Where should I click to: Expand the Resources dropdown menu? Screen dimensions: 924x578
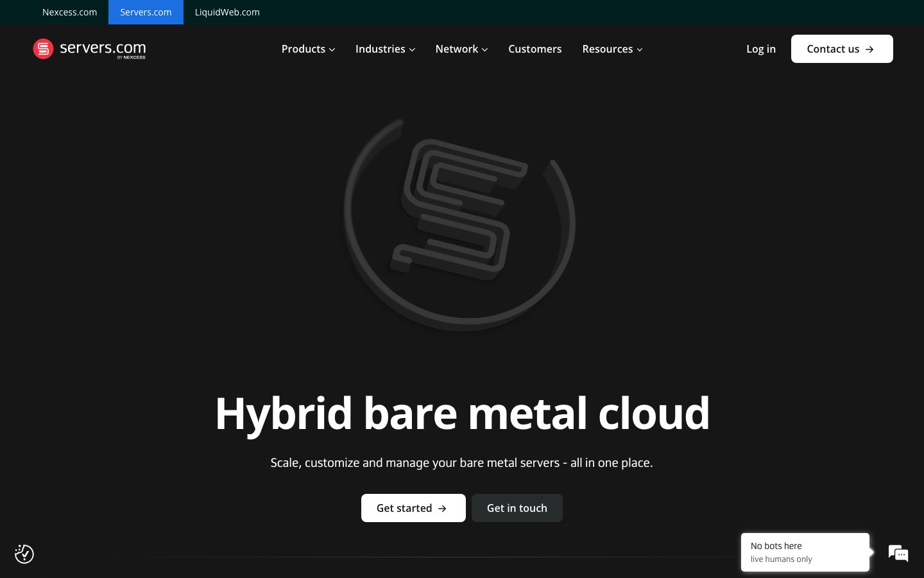tap(612, 49)
